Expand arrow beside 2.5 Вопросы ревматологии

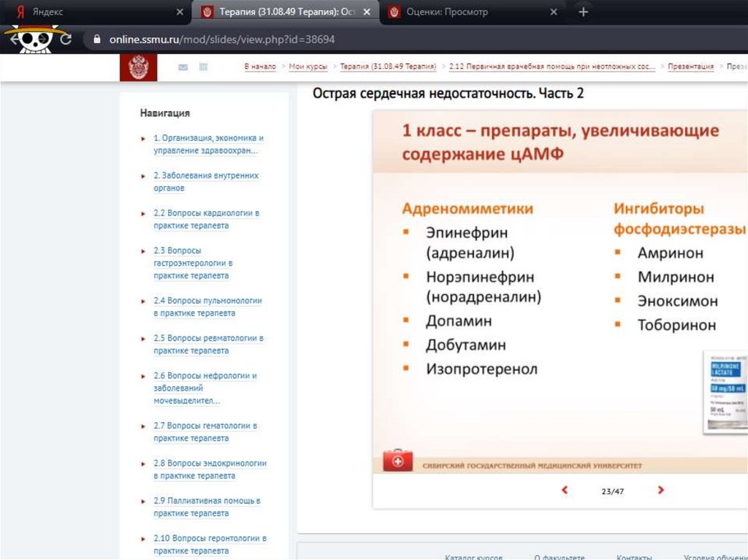[143, 340]
